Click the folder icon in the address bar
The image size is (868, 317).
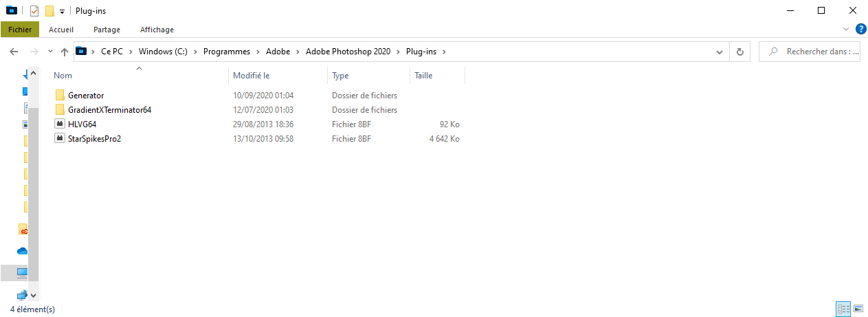[82, 51]
